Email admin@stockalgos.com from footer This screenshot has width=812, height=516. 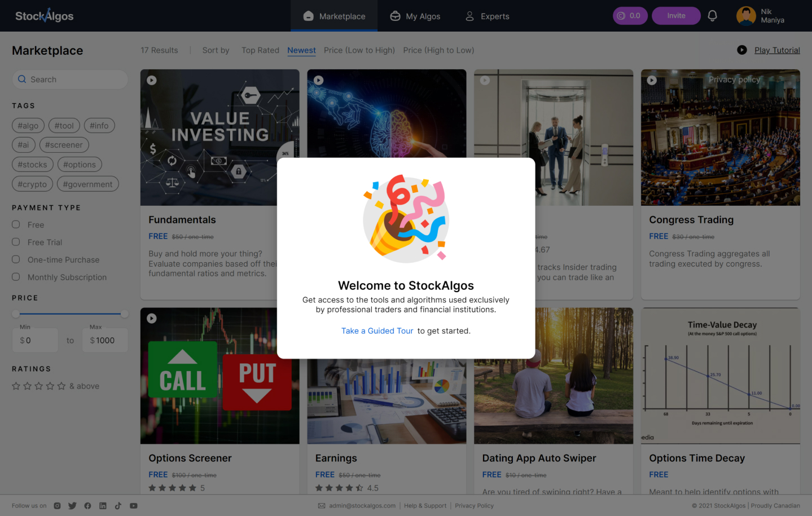362,506
